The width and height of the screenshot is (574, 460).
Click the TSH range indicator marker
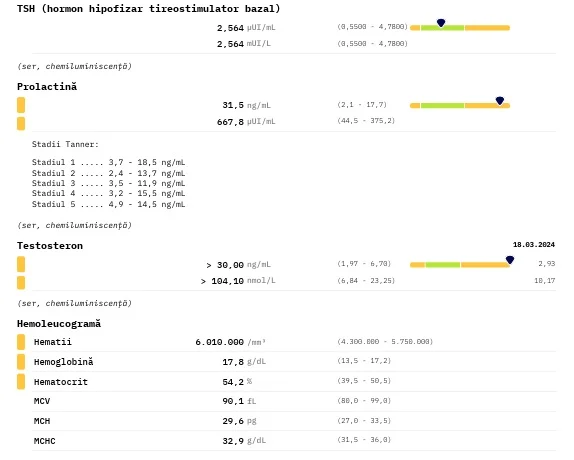(x=441, y=23)
